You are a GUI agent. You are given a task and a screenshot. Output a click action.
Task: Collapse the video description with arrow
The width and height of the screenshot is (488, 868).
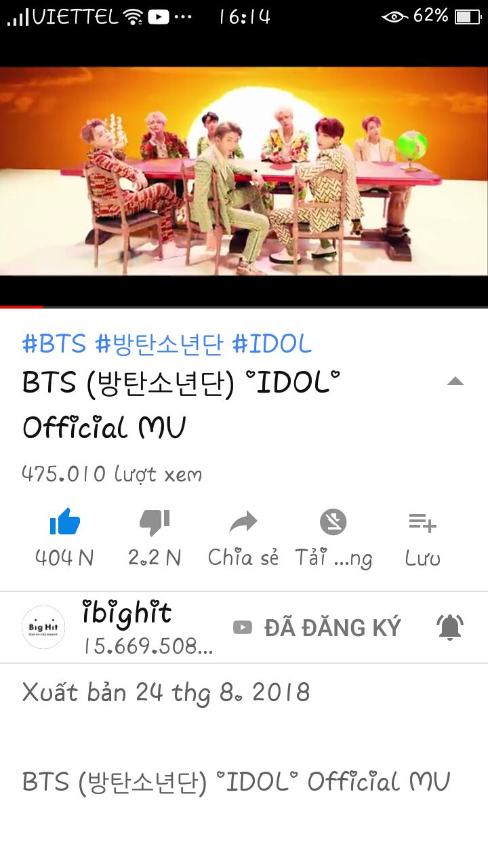tap(455, 382)
